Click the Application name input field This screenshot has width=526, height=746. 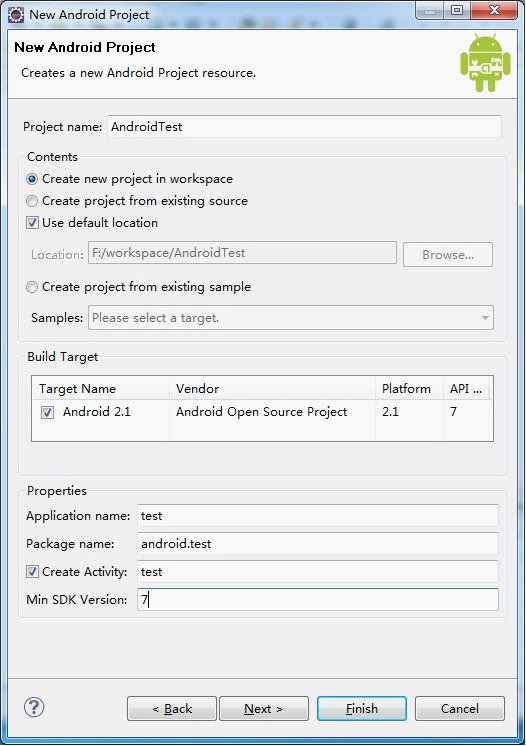318,516
